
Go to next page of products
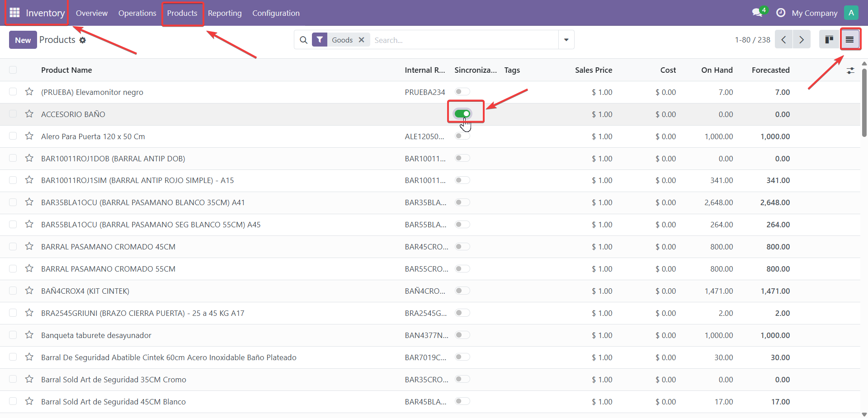coord(802,40)
